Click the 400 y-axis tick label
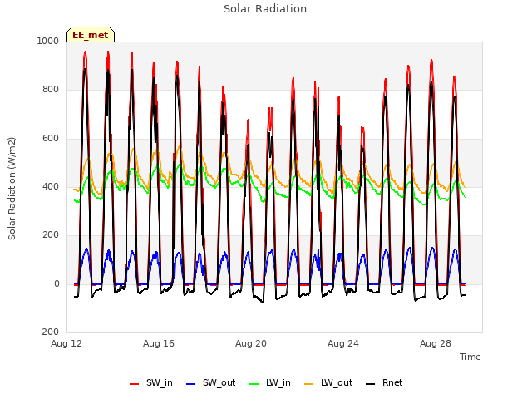 pos(51,186)
